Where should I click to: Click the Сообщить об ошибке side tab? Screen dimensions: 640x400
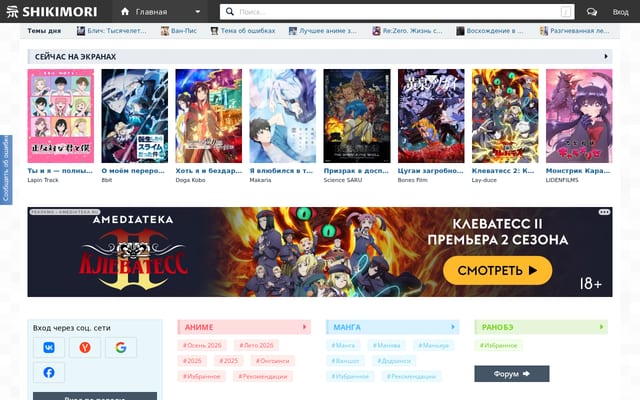[6, 170]
